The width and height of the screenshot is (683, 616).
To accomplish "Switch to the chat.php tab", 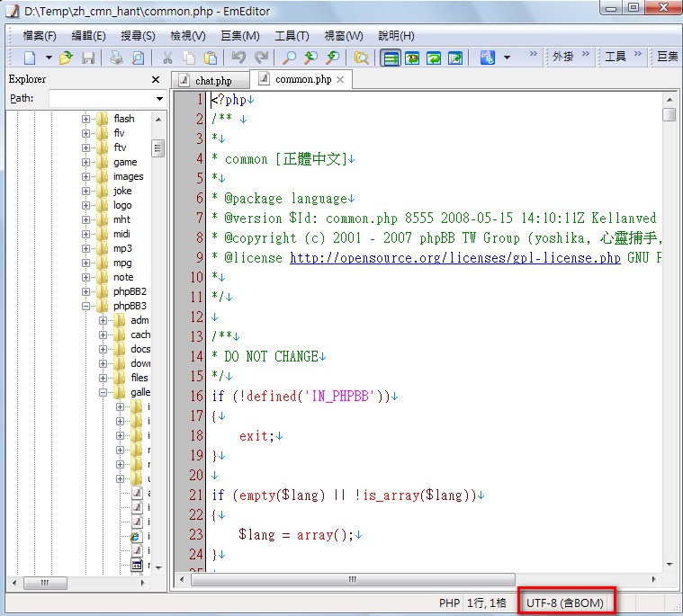I will coord(211,81).
